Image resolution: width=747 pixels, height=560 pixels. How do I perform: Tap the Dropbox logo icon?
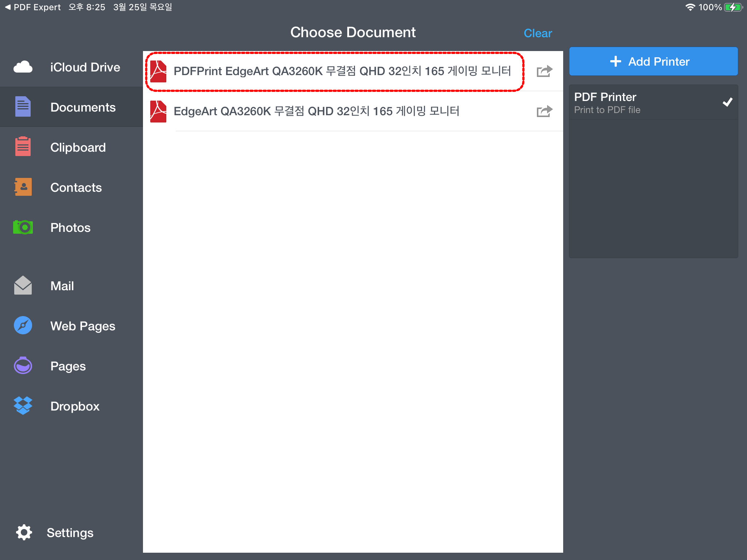tap(23, 406)
